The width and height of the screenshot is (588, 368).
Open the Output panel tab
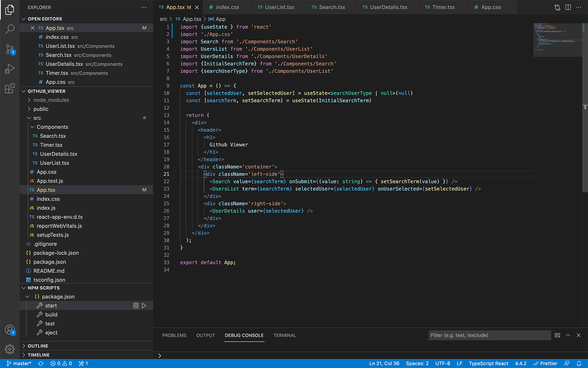click(x=205, y=335)
